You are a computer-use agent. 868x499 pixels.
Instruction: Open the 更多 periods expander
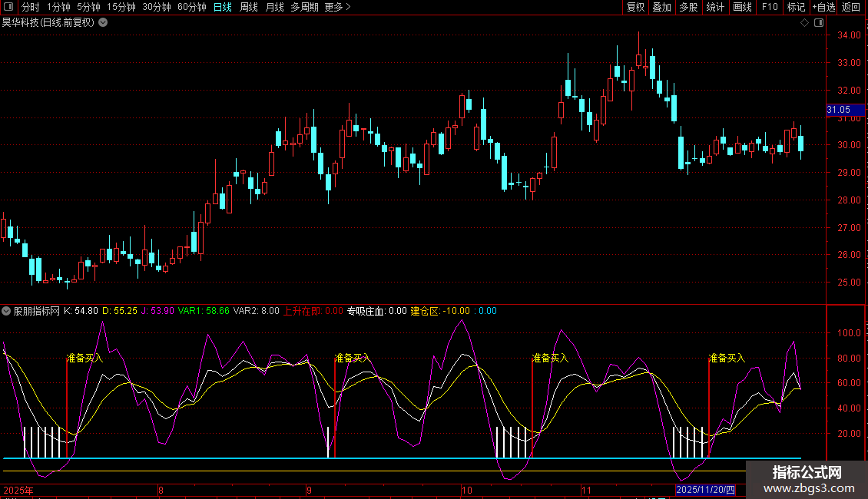coord(337,7)
